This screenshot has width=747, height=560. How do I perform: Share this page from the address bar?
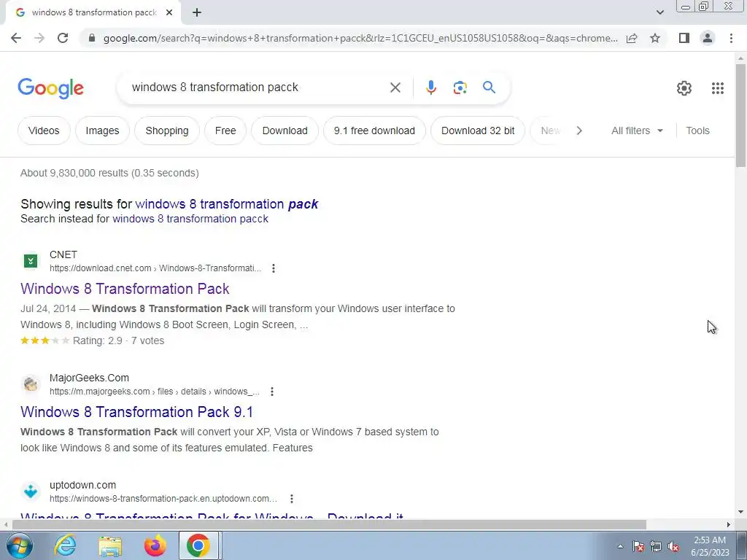pyautogui.click(x=632, y=38)
